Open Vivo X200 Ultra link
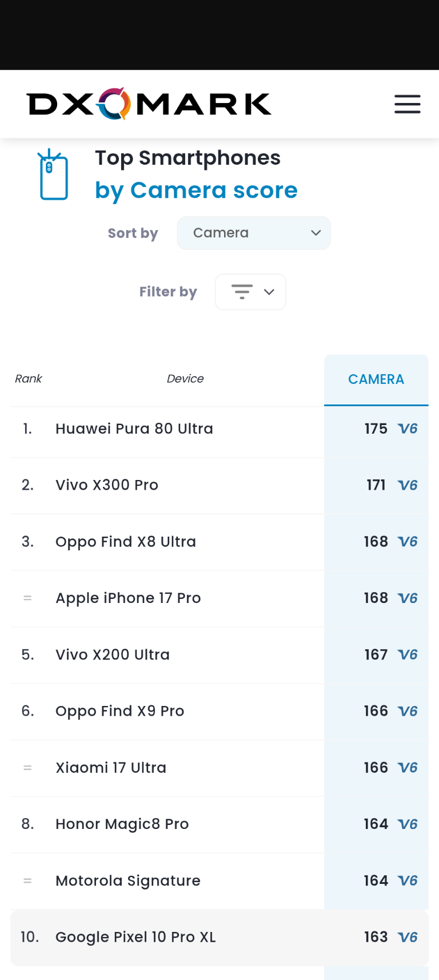 (x=113, y=654)
